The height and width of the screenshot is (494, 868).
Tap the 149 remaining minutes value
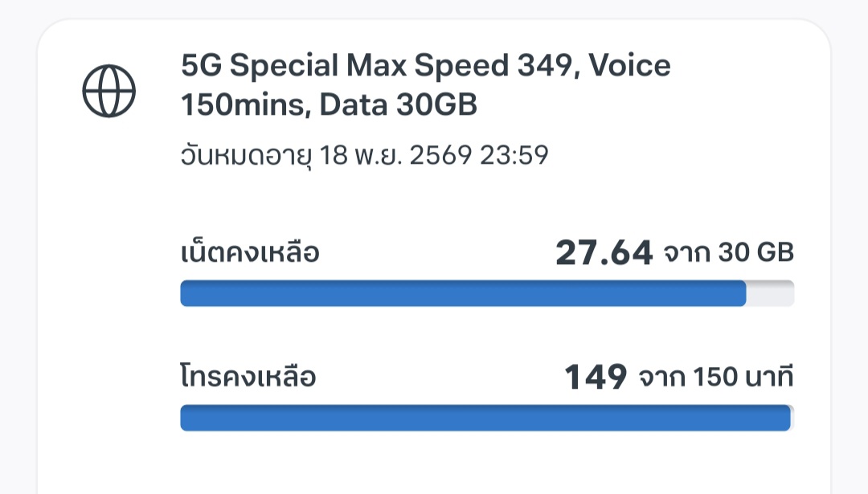click(596, 378)
